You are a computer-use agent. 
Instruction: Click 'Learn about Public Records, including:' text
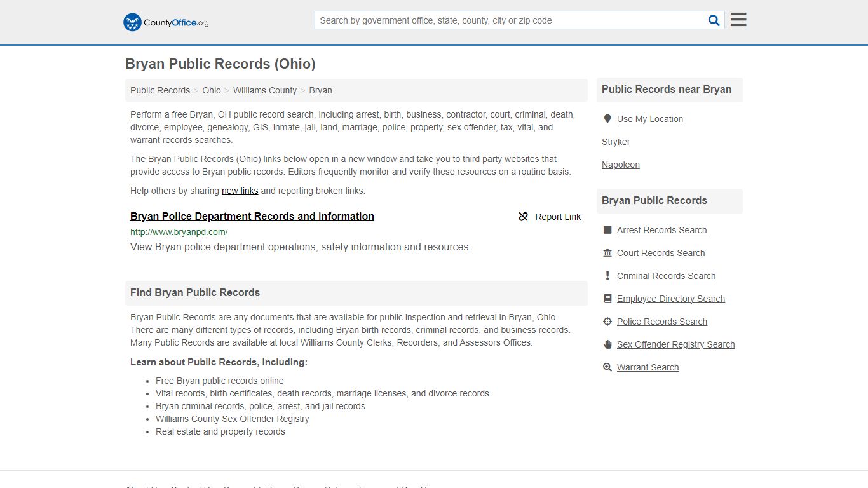[219, 362]
